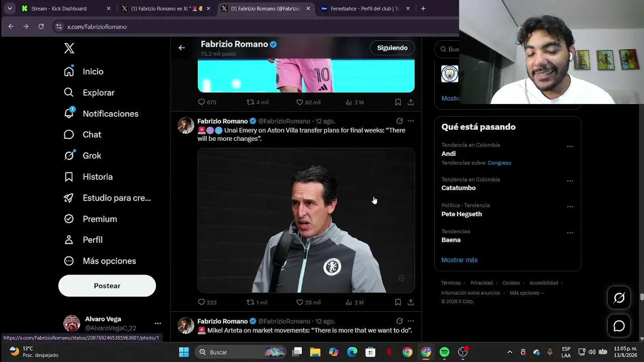
Task: Open the Chrome tab search dropdown
Action: (x=9, y=9)
